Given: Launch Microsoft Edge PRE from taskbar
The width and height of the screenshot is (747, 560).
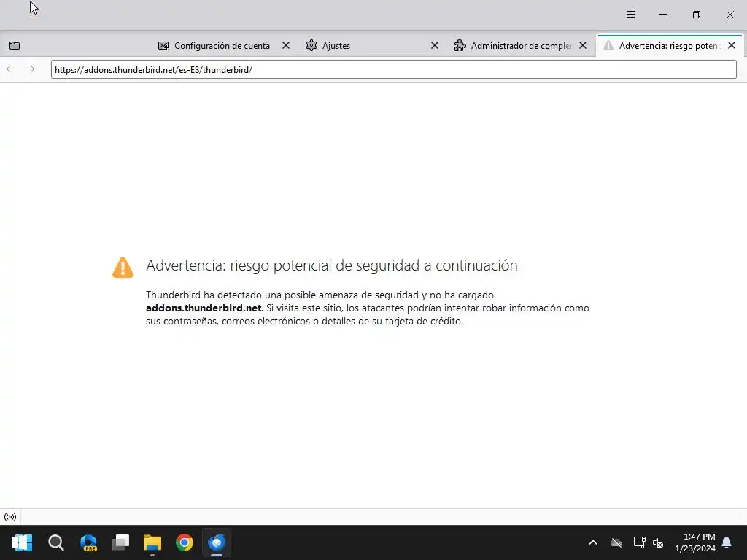Looking at the screenshot, I should (88, 542).
